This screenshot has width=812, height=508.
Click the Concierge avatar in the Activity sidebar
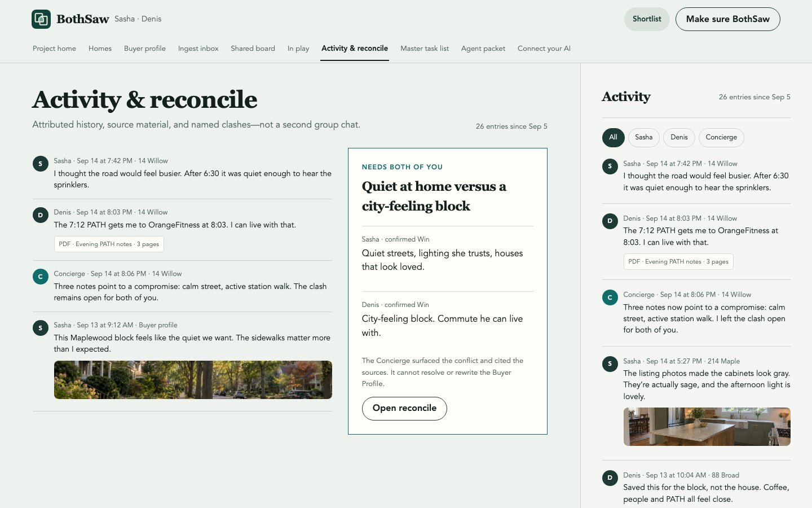610,298
